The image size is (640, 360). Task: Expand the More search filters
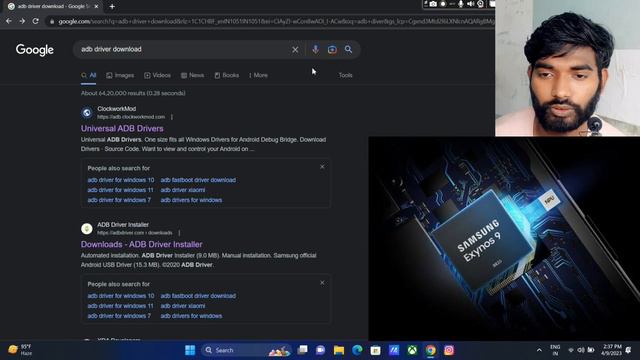[x=258, y=75]
